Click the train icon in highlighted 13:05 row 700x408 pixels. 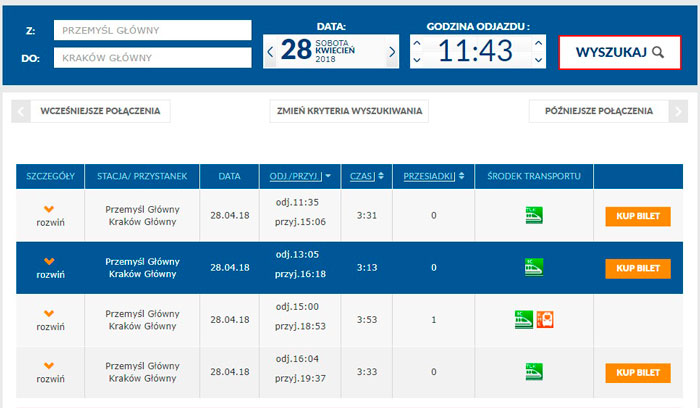[534, 267]
